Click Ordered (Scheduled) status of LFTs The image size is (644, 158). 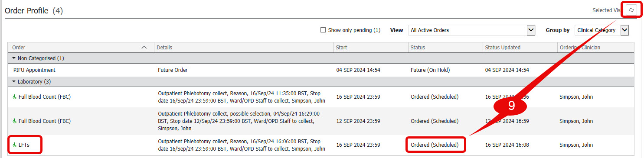click(435, 145)
